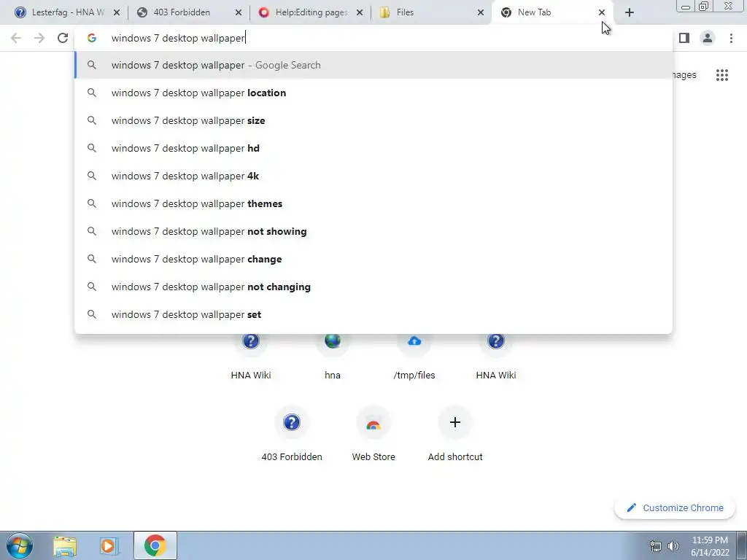Select suggestion ending with 'size'
Image resolution: width=747 pixels, height=560 pixels.
[x=373, y=120]
